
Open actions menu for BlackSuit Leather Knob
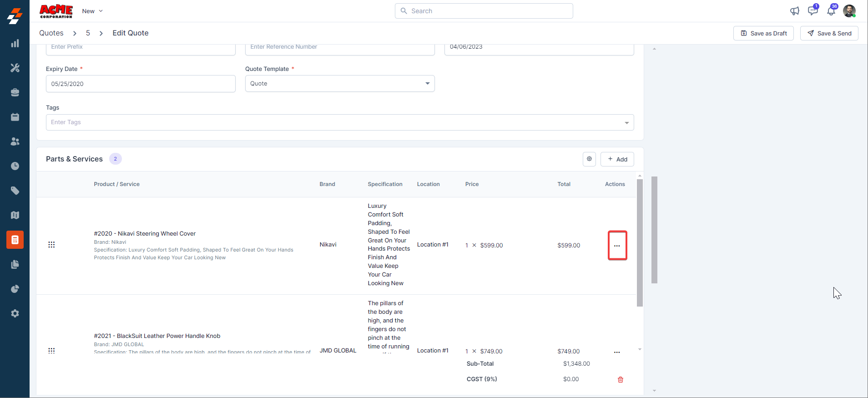pos(617,352)
